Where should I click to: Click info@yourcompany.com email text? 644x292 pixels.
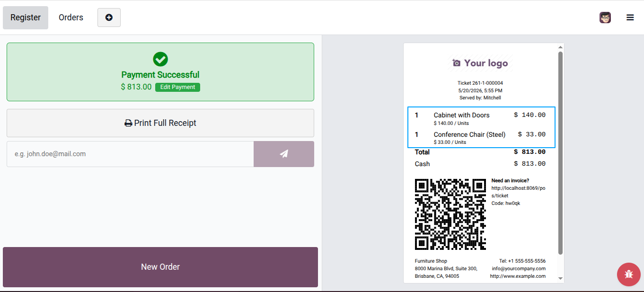(x=519, y=268)
